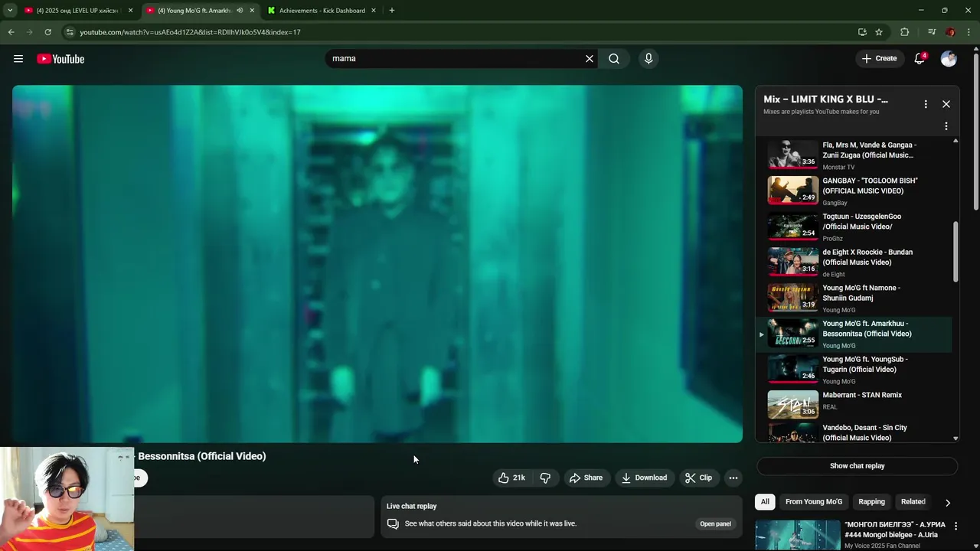Open the notifications bell
980x551 pixels.
pos(920,59)
